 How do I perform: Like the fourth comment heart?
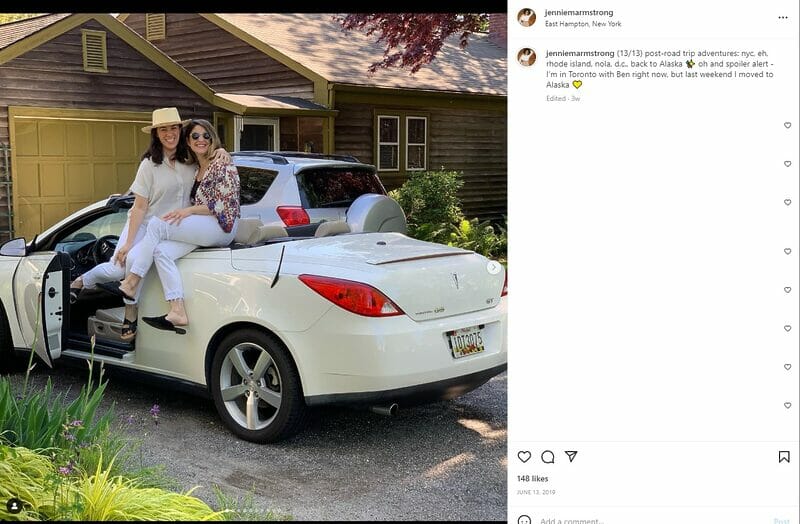click(x=787, y=251)
